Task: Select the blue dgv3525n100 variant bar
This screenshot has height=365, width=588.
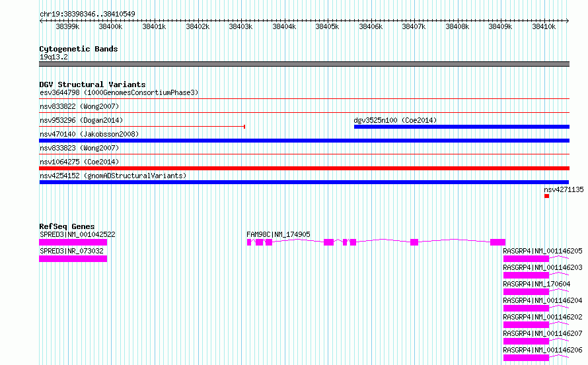Action: coord(462,127)
